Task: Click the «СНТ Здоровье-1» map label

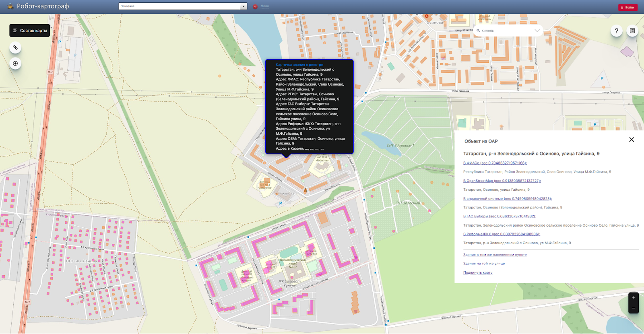Action: (x=400, y=146)
